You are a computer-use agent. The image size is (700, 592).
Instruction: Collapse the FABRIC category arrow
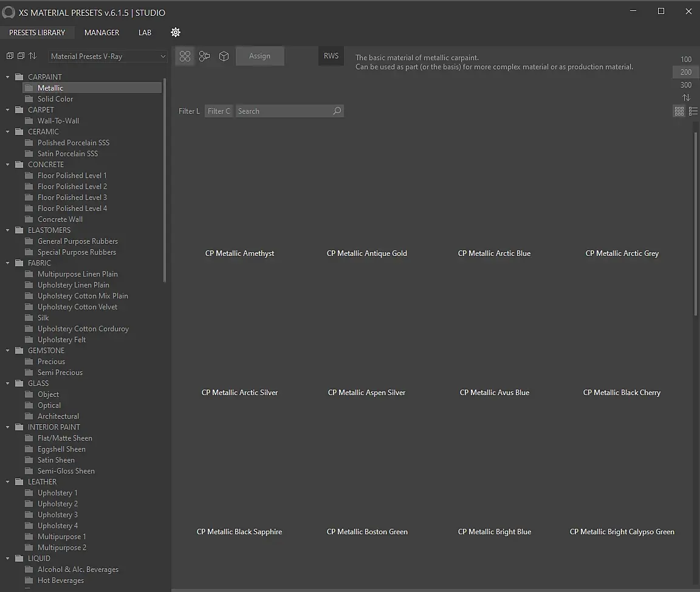(x=9, y=263)
